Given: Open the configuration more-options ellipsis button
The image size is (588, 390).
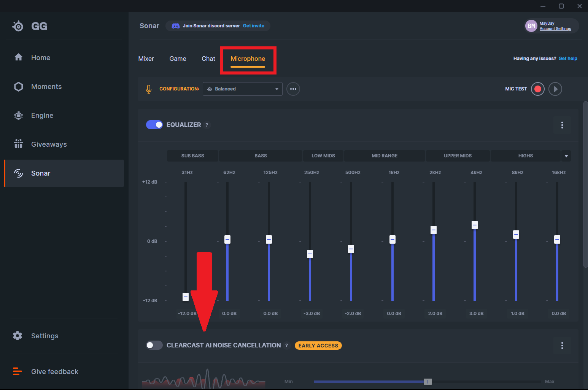Looking at the screenshot, I should coord(293,89).
